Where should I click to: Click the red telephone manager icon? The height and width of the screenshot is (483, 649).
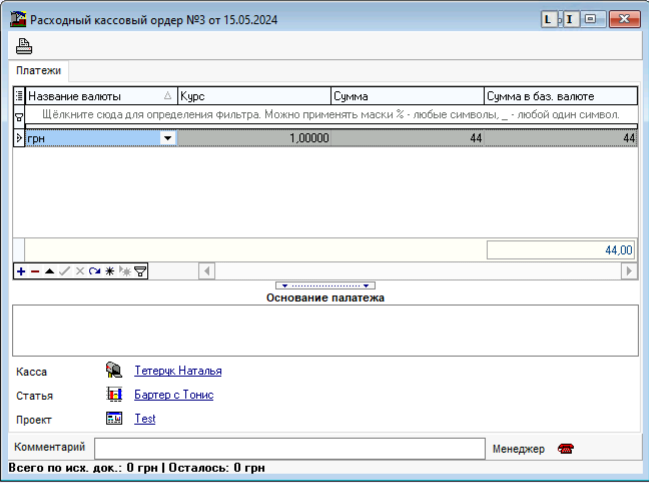click(566, 449)
